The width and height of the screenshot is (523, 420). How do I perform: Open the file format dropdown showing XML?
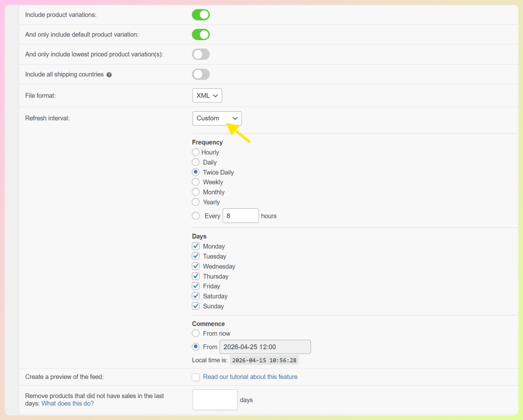tap(207, 95)
